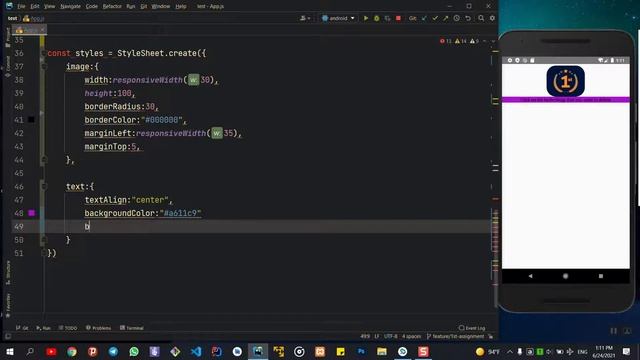Viewport: 640px width, 360px height.
Task: Open Telegram from the taskbar
Action: pos(113,351)
